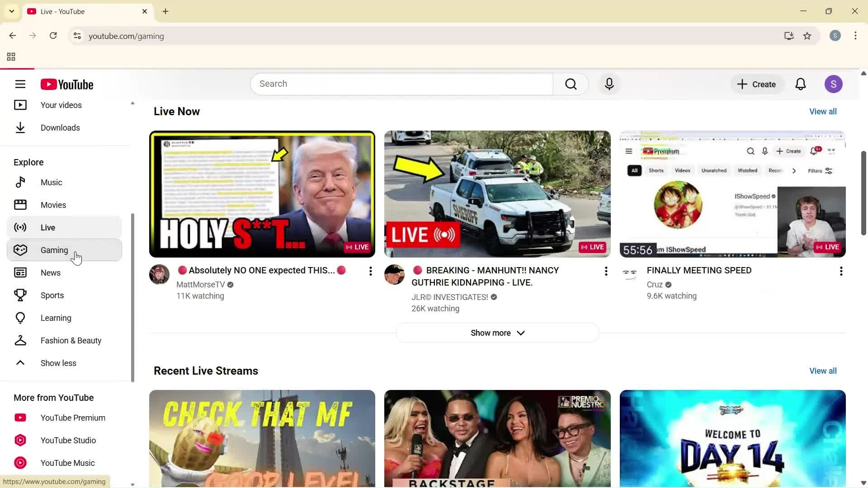Open YouTube Studio from the sidebar

pos(68,440)
